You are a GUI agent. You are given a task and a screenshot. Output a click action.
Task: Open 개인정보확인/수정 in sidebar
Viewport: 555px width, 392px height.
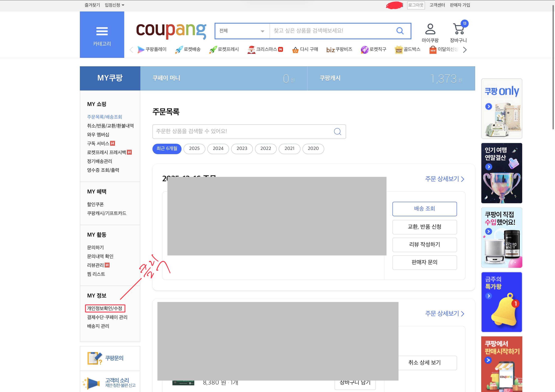click(x=105, y=308)
